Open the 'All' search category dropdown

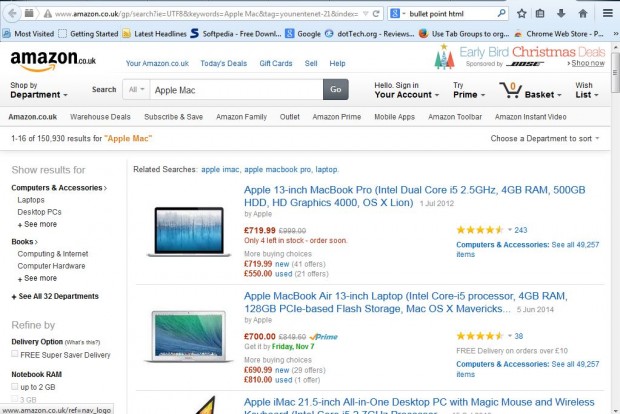pos(135,90)
